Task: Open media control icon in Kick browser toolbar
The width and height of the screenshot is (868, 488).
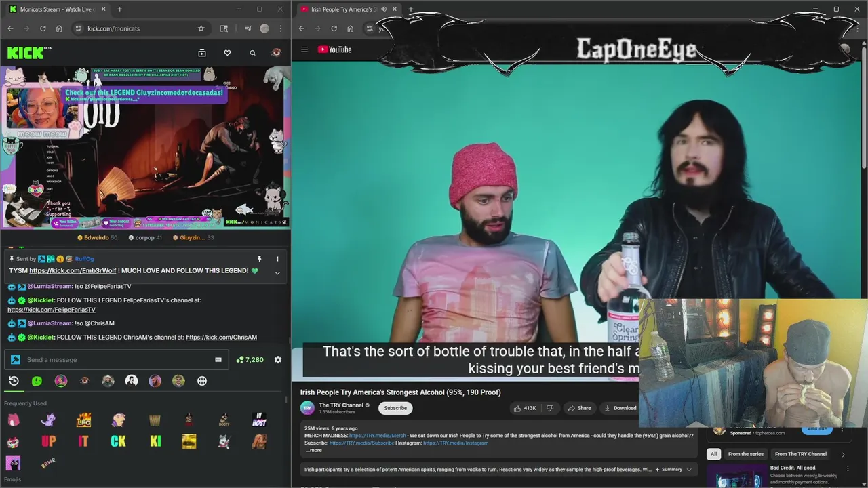Action: tap(248, 28)
